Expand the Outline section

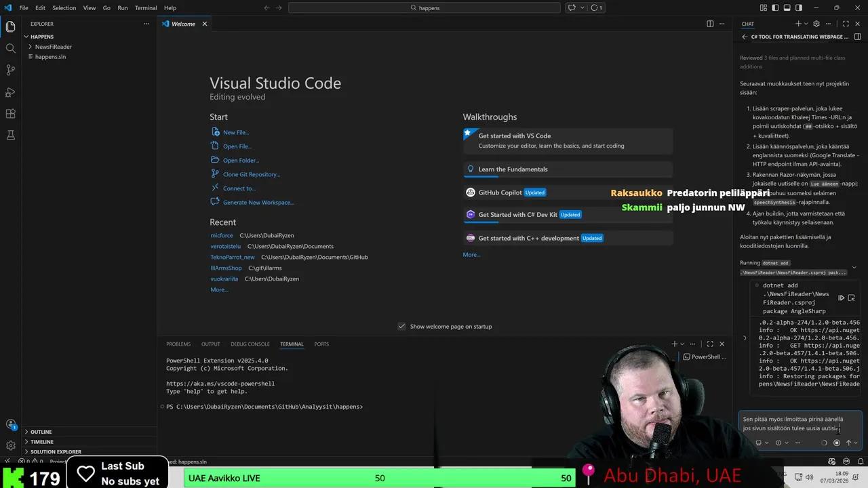[x=41, y=432]
